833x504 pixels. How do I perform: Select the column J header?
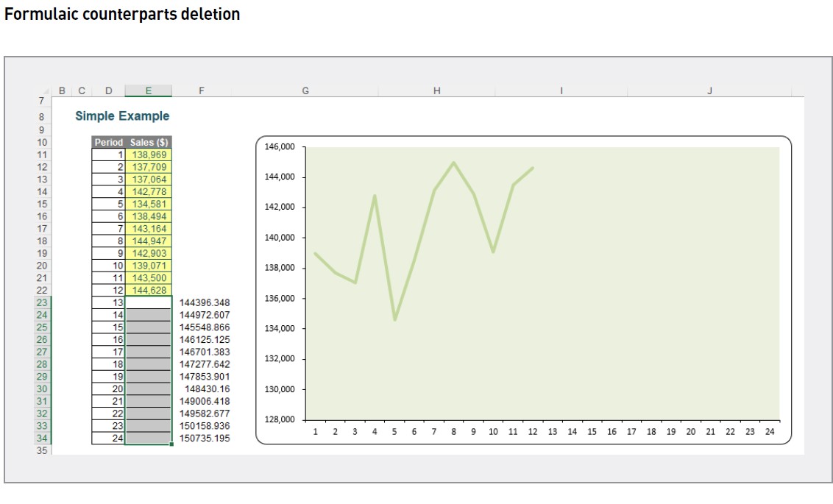pyautogui.click(x=709, y=90)
